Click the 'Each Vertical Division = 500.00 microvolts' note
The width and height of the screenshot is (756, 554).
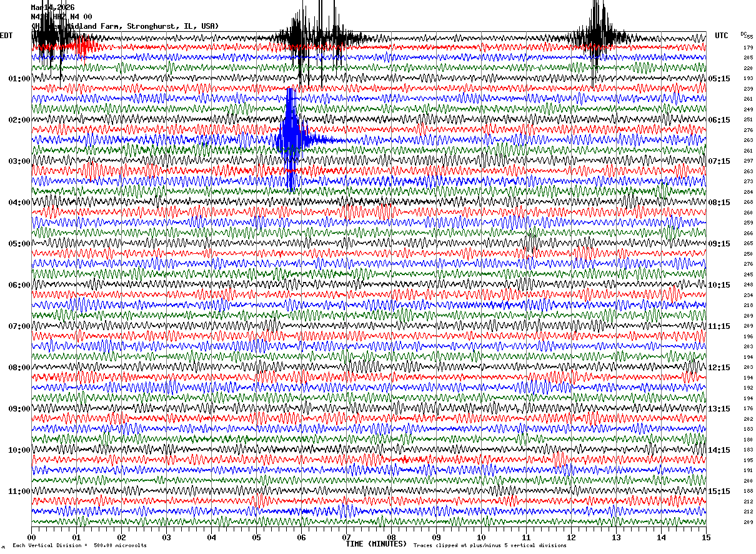coord(79,545)
